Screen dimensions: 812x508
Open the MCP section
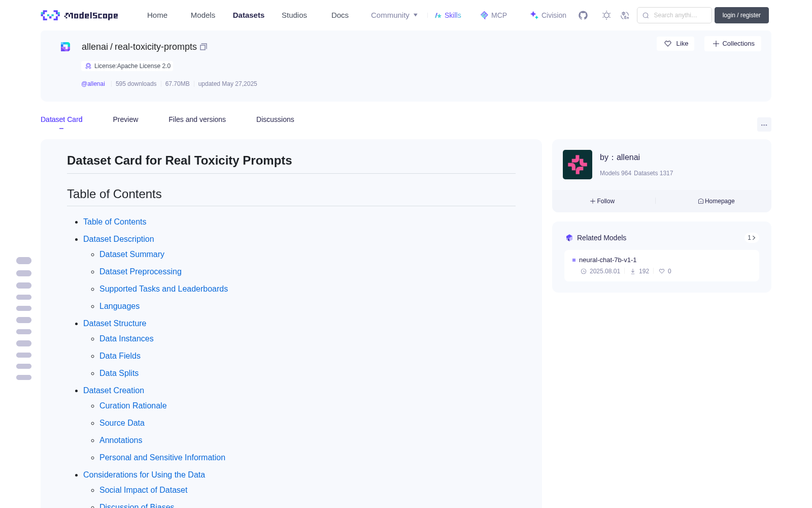[x=494, y=15]
